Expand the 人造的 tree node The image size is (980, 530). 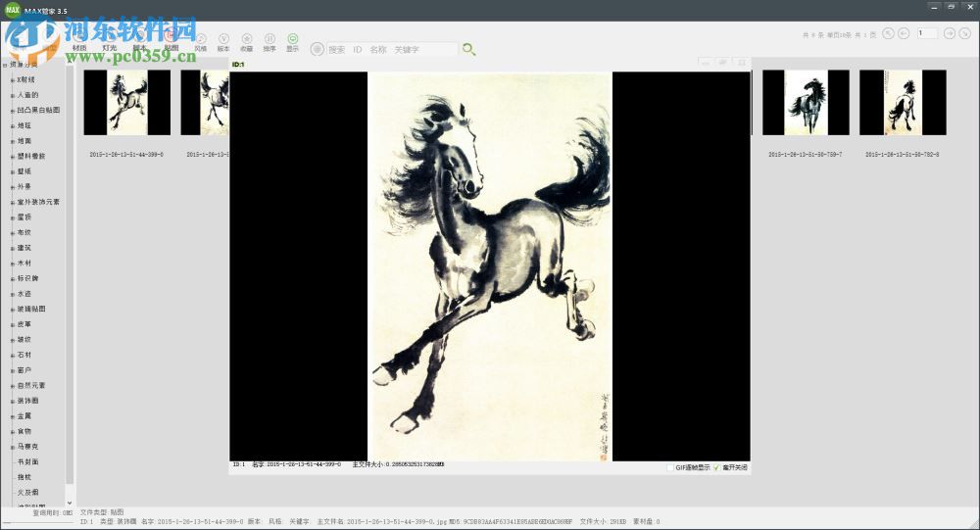pos(13,95)
